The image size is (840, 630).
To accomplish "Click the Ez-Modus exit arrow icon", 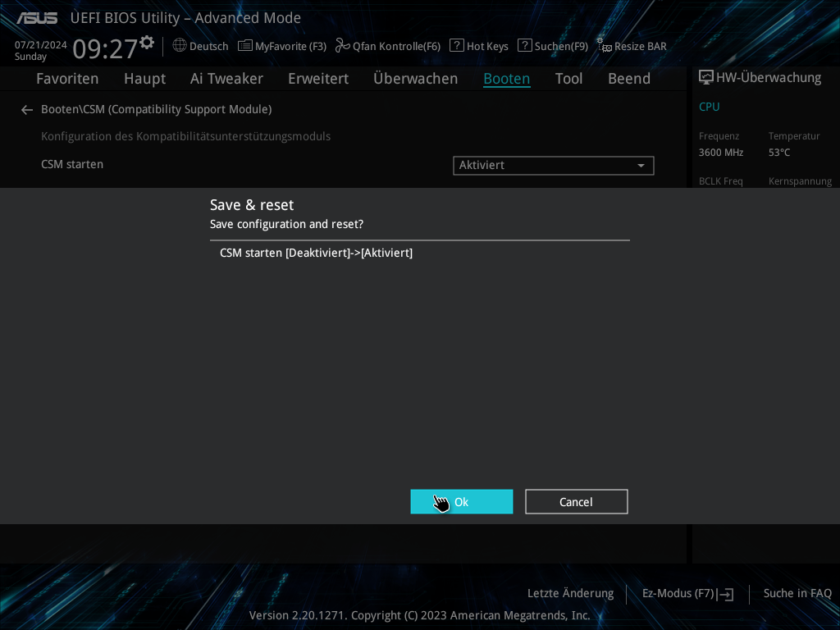I will [725, 594].
